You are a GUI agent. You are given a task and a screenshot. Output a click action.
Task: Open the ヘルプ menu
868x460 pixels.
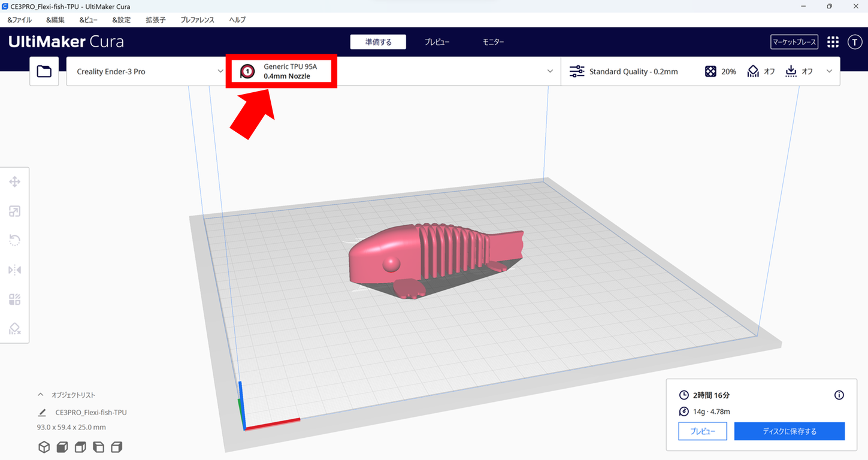point(237,20)
